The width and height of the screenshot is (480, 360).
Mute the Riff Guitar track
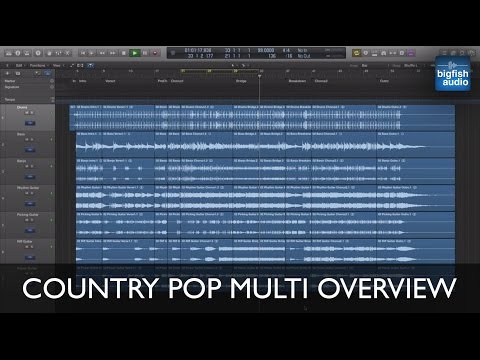tap(27, 247)
